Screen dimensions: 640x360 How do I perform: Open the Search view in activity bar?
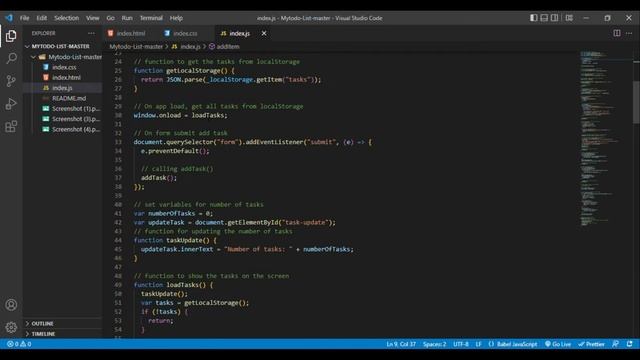pos(11,58)
